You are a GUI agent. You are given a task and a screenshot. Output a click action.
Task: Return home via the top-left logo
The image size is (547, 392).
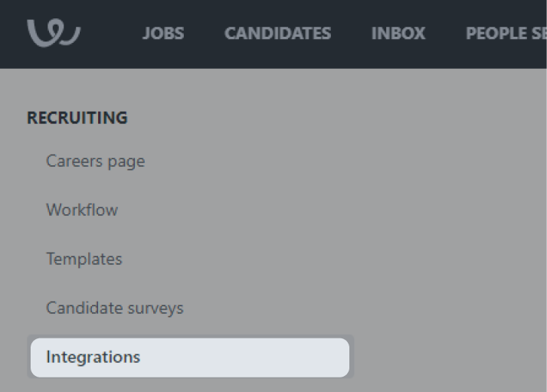[54, 33]
